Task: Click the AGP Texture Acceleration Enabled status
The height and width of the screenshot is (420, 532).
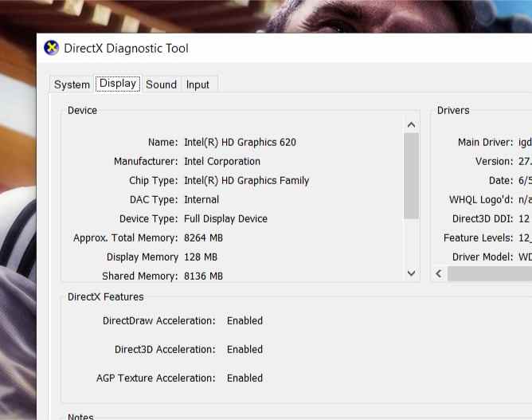Action: tap(244, 378)
